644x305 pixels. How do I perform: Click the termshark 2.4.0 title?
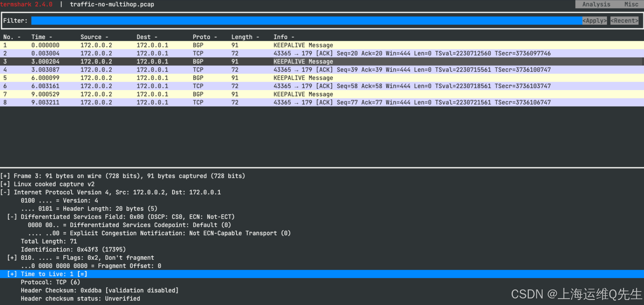pos(26,4)
